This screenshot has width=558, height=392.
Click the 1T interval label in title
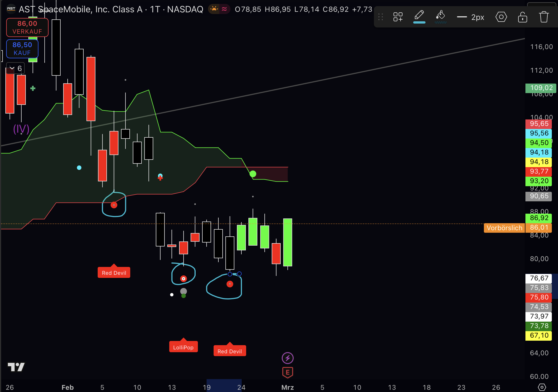pyautogui.click(x=155, y=10)
